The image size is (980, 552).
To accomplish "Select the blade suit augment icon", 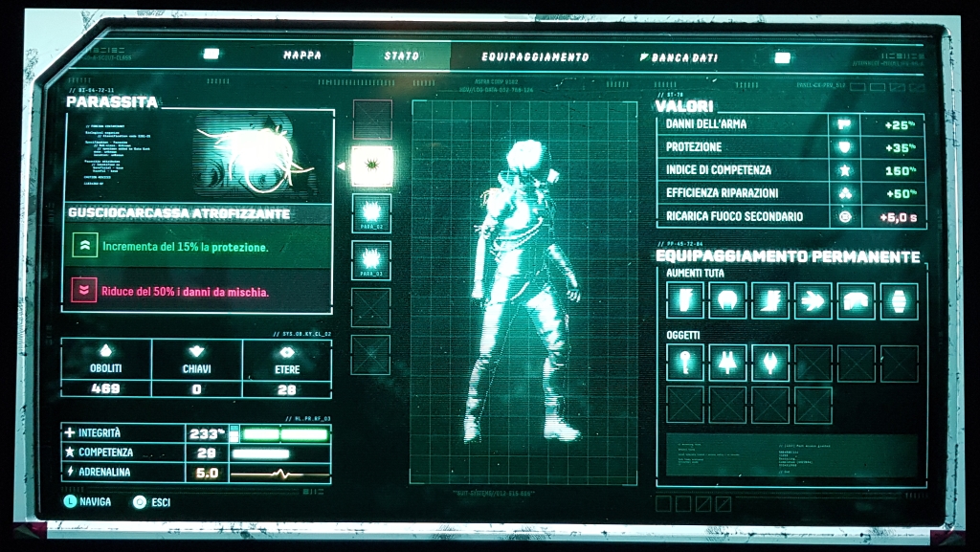I will pos(684,299).
